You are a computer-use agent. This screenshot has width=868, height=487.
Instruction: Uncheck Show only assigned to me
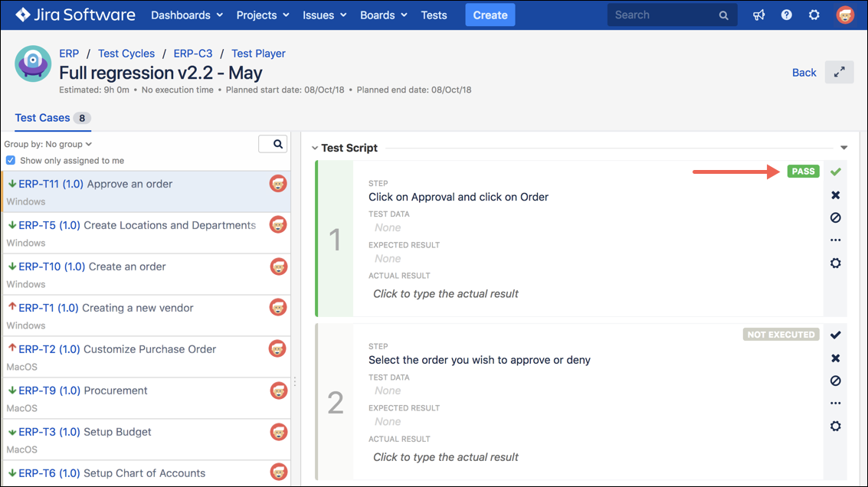click(x=11, y=161)
